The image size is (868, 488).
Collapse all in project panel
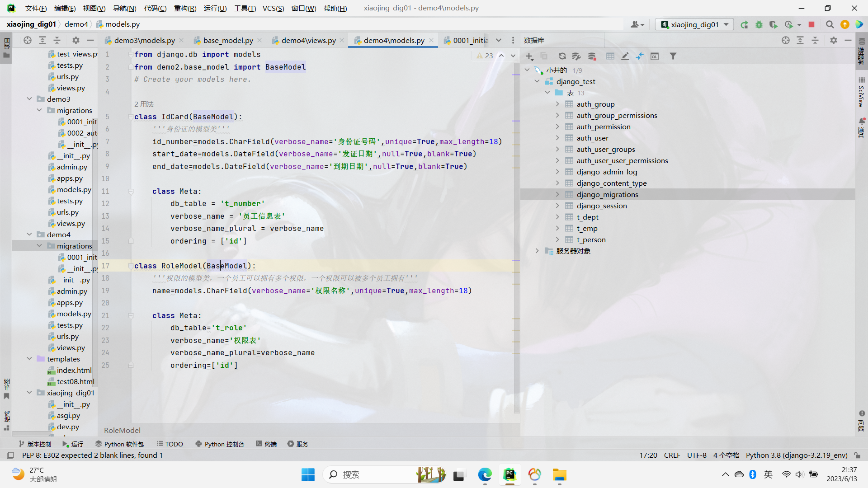(x=57, y=40)
